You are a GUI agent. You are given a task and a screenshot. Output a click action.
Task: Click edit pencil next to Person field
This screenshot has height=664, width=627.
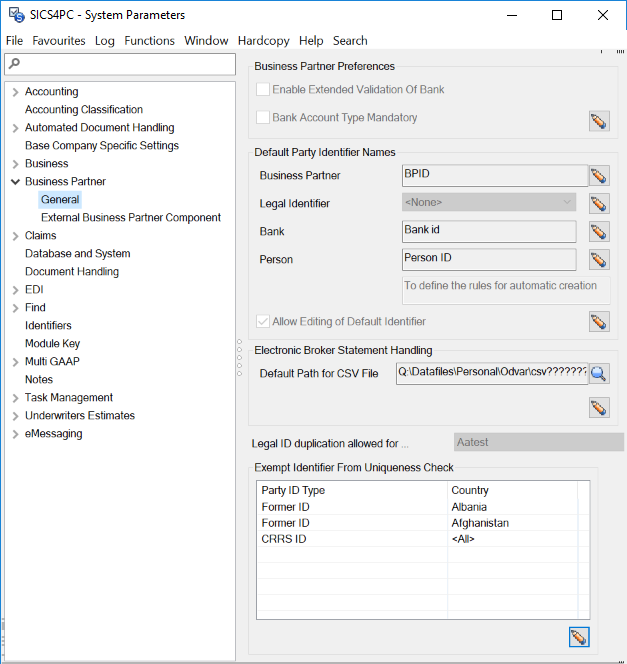tap(599, 260)
